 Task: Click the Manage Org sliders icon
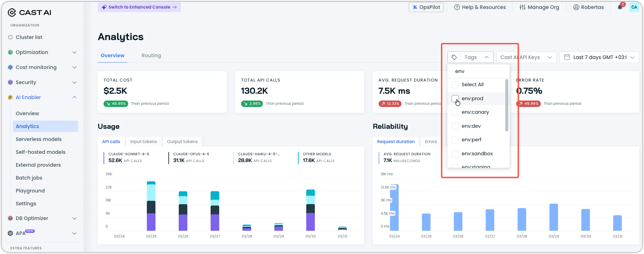(523, 7)
